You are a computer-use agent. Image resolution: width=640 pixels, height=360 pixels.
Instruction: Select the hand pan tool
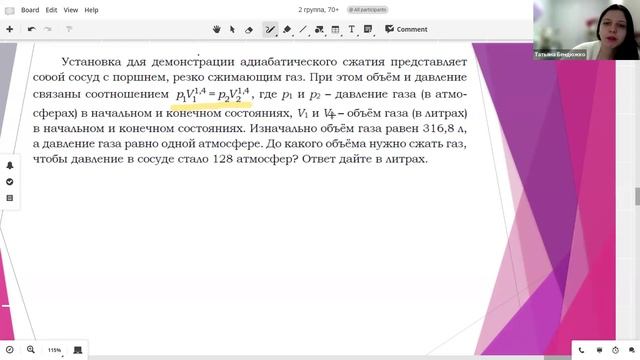(216, 29)
